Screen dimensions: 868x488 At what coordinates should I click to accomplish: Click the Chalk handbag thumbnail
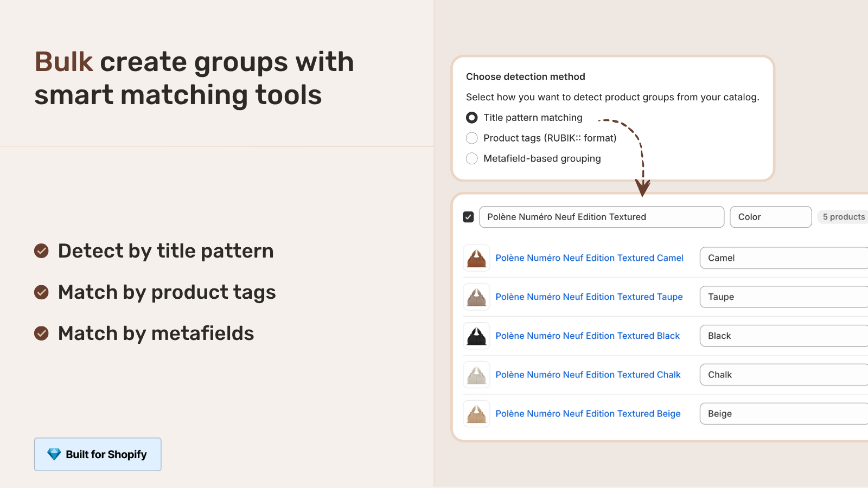[476, 375]
